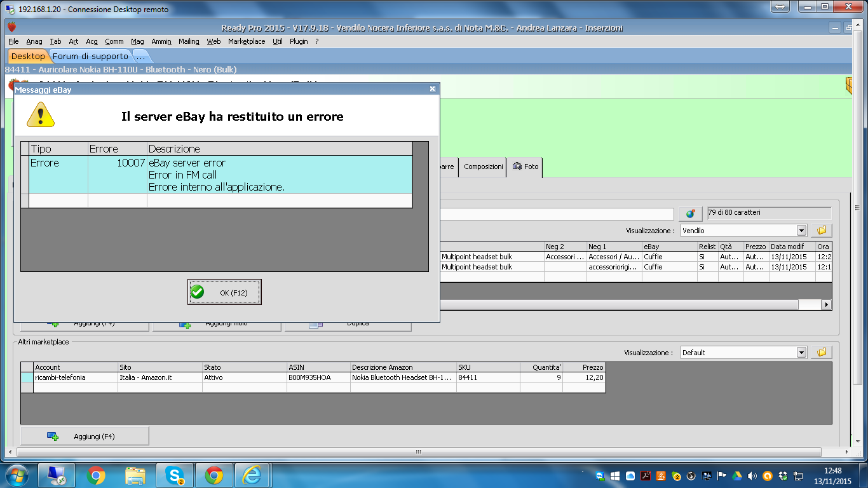
Task: Click the accessoriorigi... Neg 1 cell
Action: [x=614, y=267]
